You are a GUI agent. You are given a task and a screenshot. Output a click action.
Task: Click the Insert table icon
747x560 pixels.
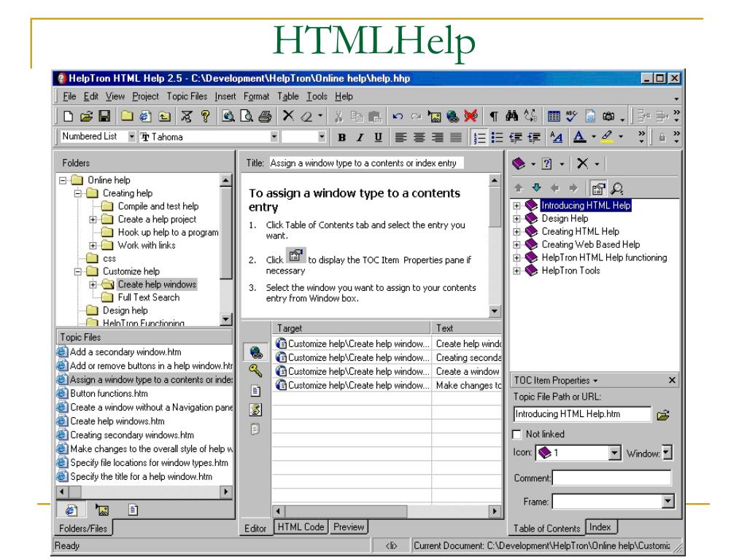554,116
